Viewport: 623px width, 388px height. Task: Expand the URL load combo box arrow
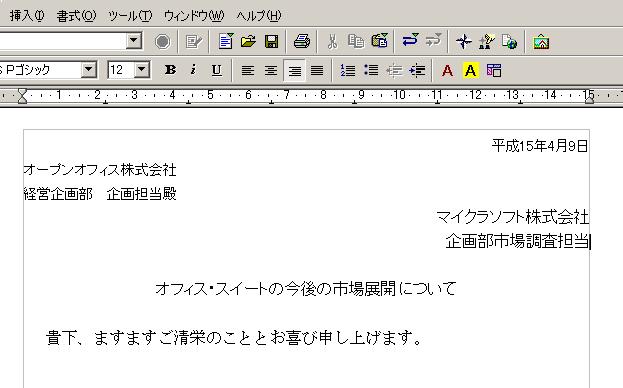(134, 41)
